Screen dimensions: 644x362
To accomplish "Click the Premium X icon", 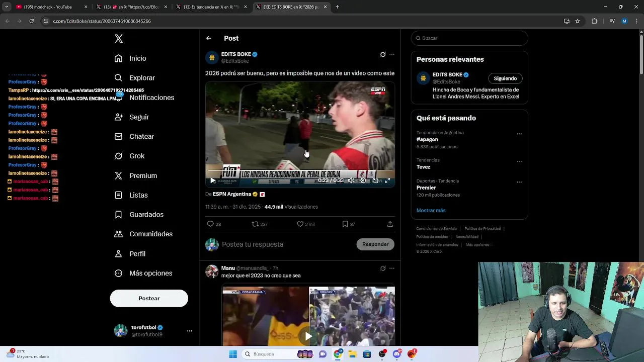I will point(118,175).
